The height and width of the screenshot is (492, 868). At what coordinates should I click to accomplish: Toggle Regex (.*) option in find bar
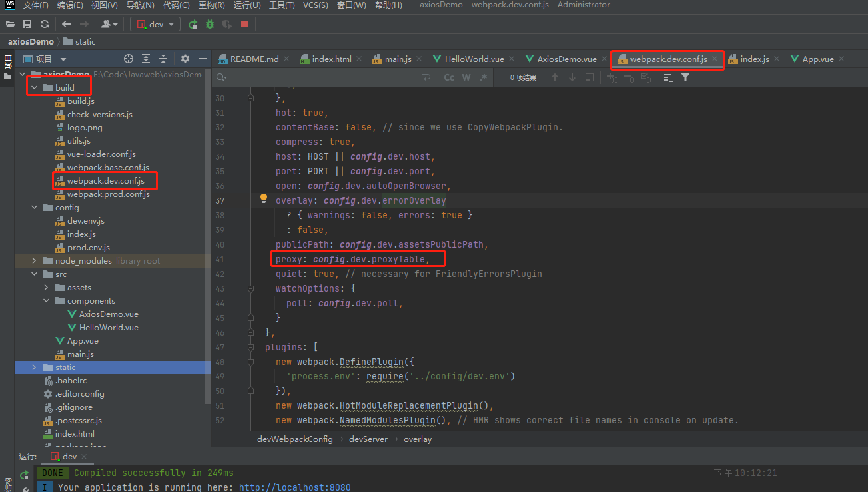[x=484, y=77]
